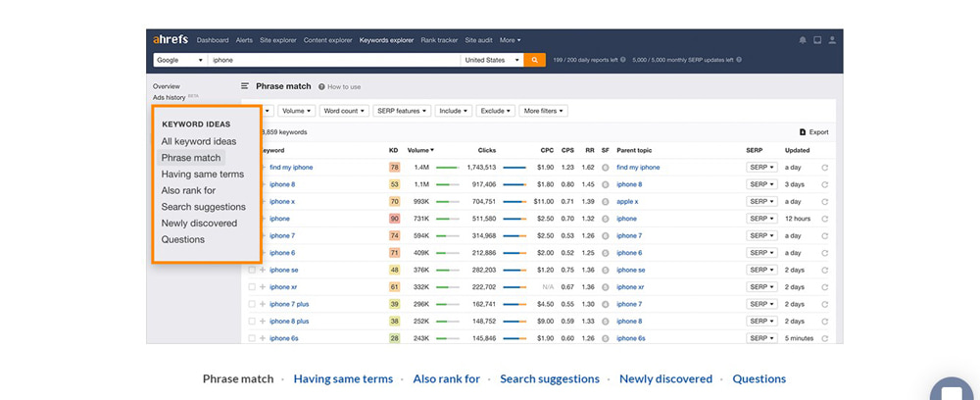The image size is (980, 400).
Task: Refresh the iphone 6s row
Action: [x=824, y=338]
